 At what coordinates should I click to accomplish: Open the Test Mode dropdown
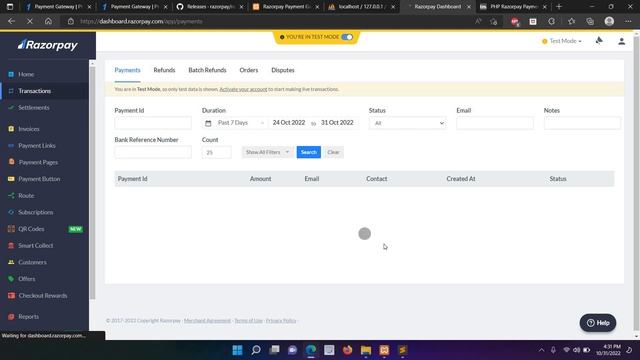562,41
